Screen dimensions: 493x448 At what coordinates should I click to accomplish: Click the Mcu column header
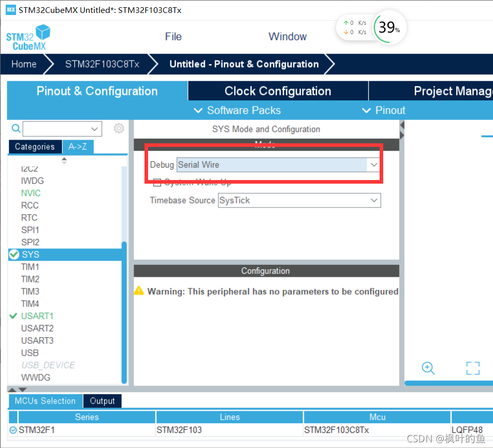tap(378, 417)
